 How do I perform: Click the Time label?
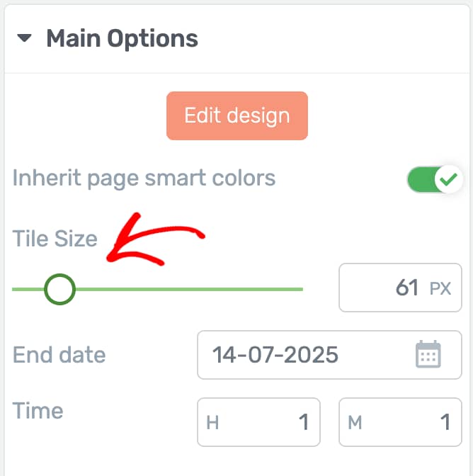click(x=38, y=410)
